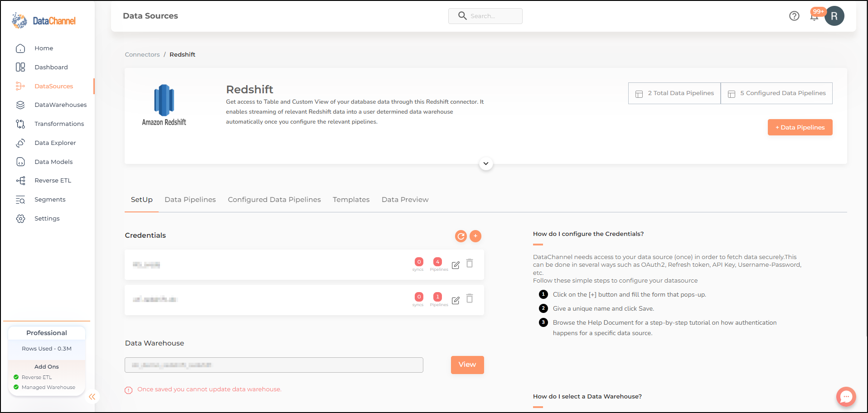Screen dimensions: 868x413
Task: Switch to the SetUp tab
Action: pyautogui.click(x=142, y=200)
